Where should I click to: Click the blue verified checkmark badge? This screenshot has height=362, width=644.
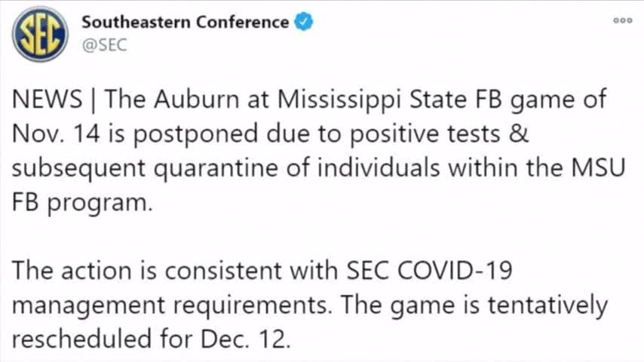pos(304,22)
